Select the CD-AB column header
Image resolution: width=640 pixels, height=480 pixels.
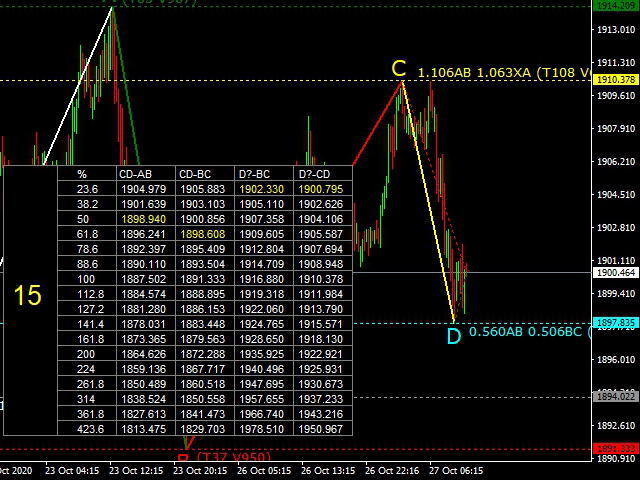pyautogui.click(x=136, y=174)
